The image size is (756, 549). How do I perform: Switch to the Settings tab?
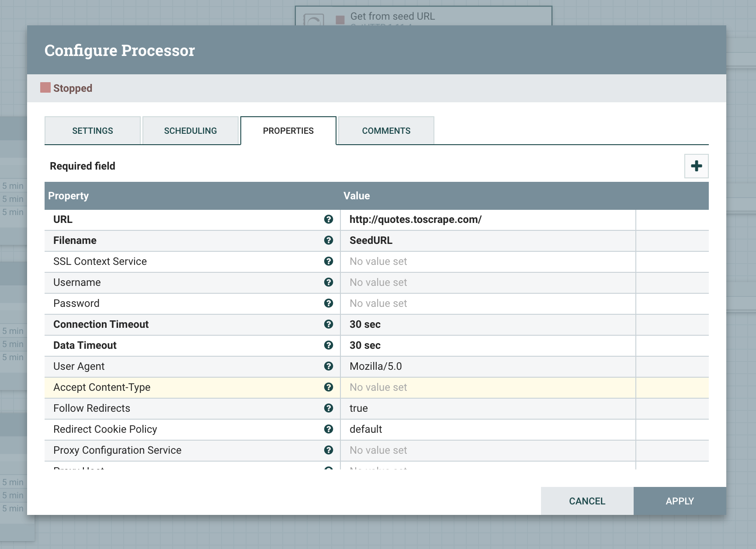[93, 131]
